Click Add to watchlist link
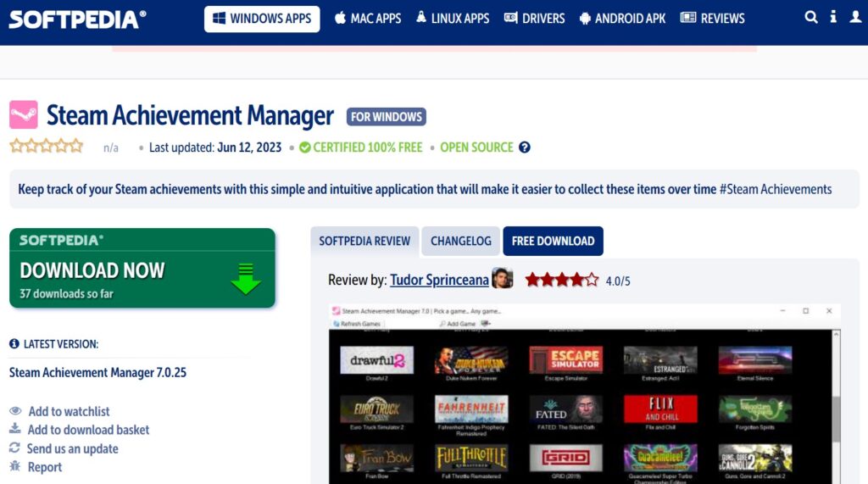868x484 pixels. [x=70, y=411]
